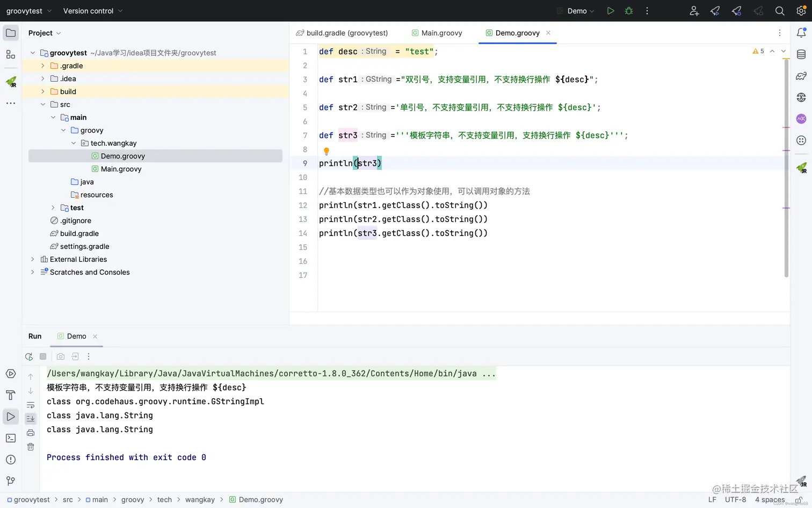Screen dimensions: 812x508
Task: Expand Scratches and Consoles node
Action: pos(33,272)
